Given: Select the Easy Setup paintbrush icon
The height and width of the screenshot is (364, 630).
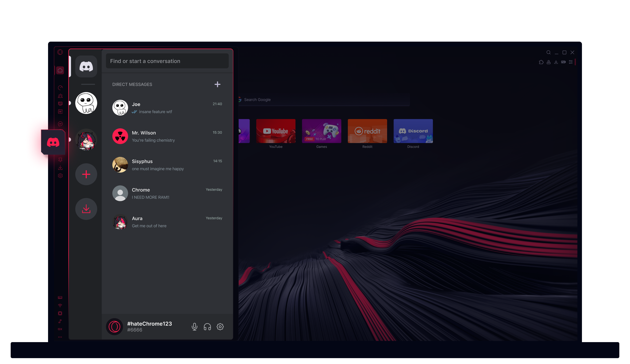Looking at the screenshot, I should pyautogui.click(x=60, y=96).
